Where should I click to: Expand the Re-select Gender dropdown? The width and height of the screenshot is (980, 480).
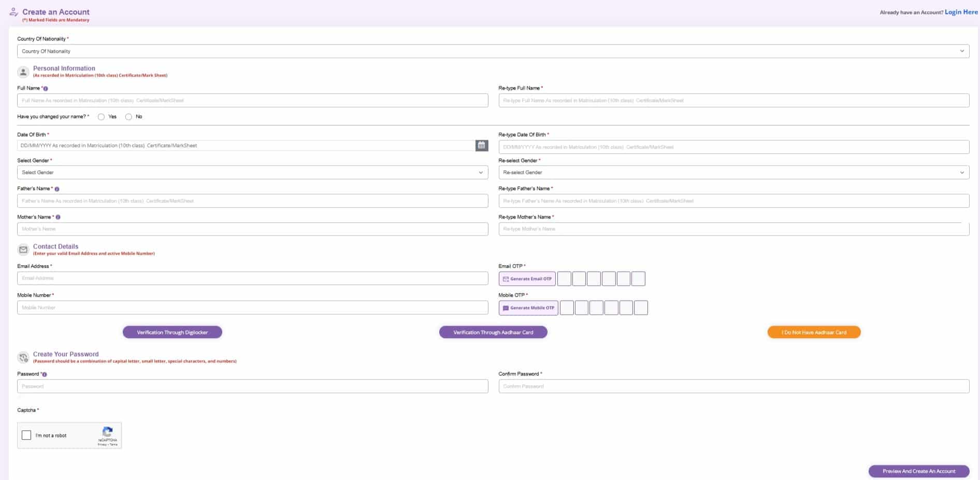point(733,172)
